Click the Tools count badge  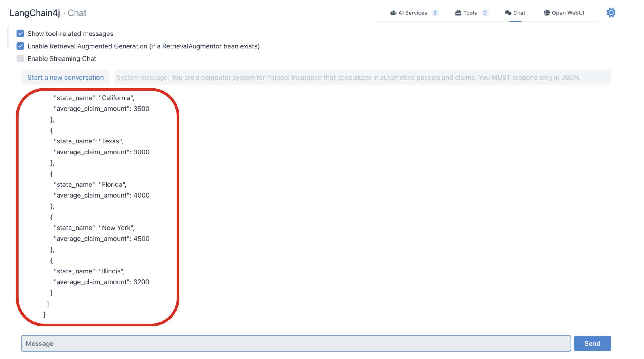pos(485,13)
